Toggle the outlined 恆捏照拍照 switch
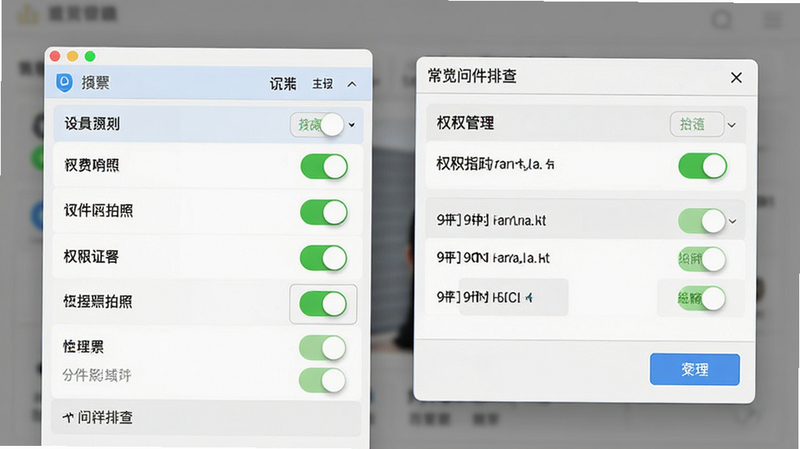The width and height of the screenshot is (800, 449). (x=323, y=304)
